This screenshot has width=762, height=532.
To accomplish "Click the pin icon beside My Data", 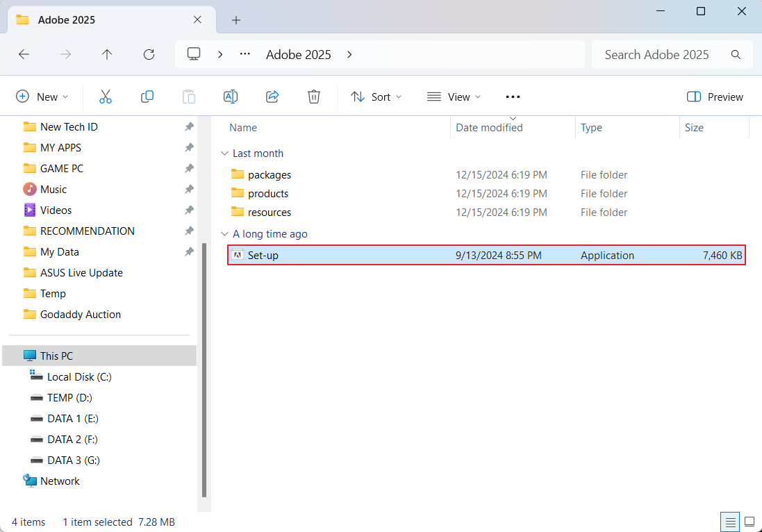I will coord(189,251).
